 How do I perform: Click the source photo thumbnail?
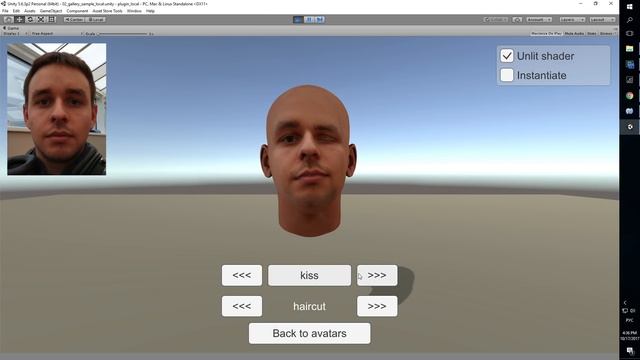[x=57, y=109]
